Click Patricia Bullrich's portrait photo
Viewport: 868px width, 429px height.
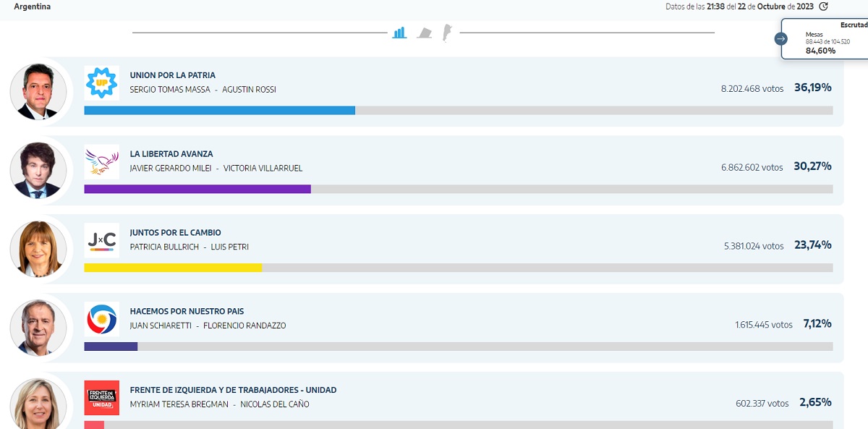38,250
